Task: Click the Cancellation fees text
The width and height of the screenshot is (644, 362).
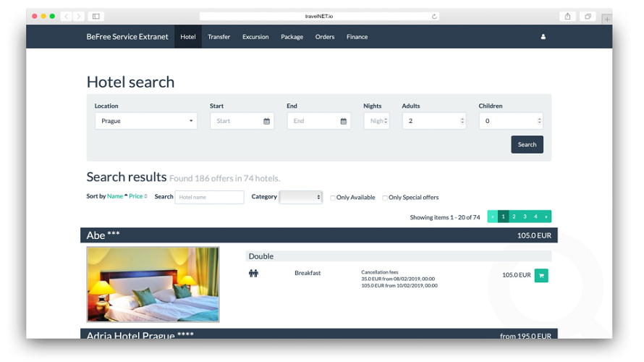Action: point(379,272)
